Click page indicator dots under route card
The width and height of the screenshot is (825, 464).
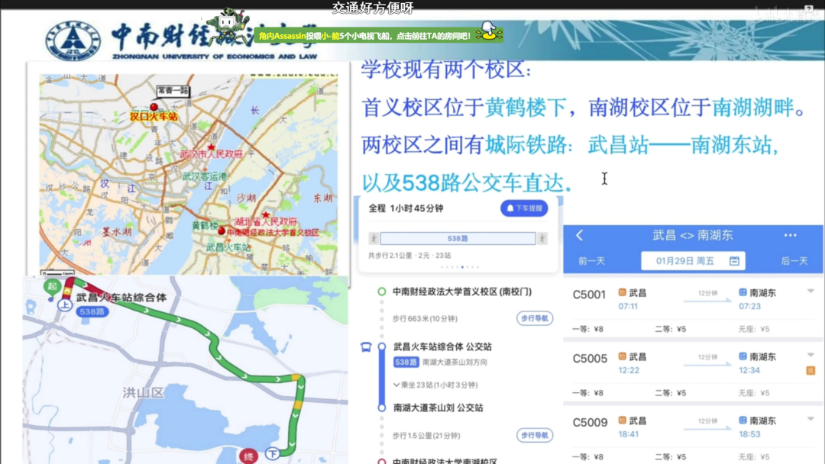coord(460,267)
